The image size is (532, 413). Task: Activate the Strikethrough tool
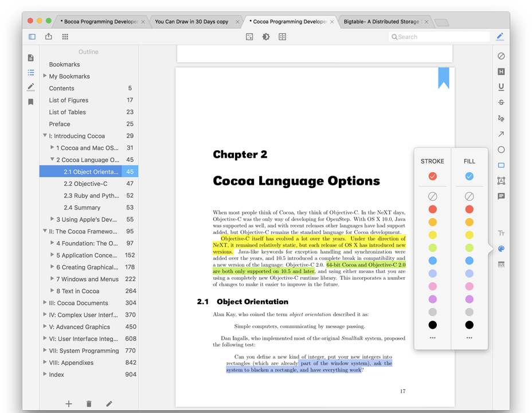(500, 102)
